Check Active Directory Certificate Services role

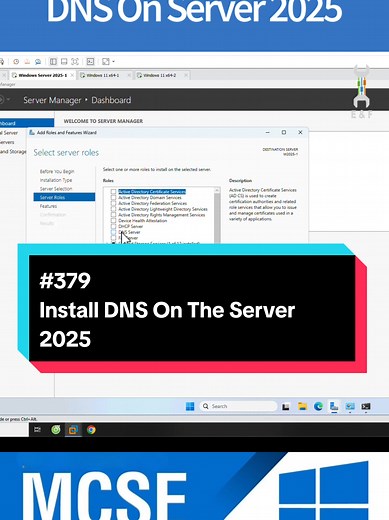[x=113, y=192]
